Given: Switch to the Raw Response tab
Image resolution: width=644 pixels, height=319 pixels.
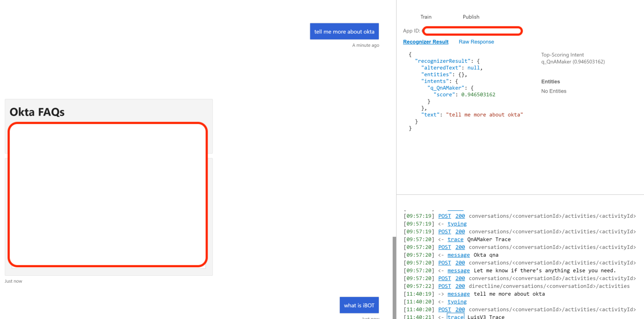Looking at the screenshot, I should click(476, 42).
